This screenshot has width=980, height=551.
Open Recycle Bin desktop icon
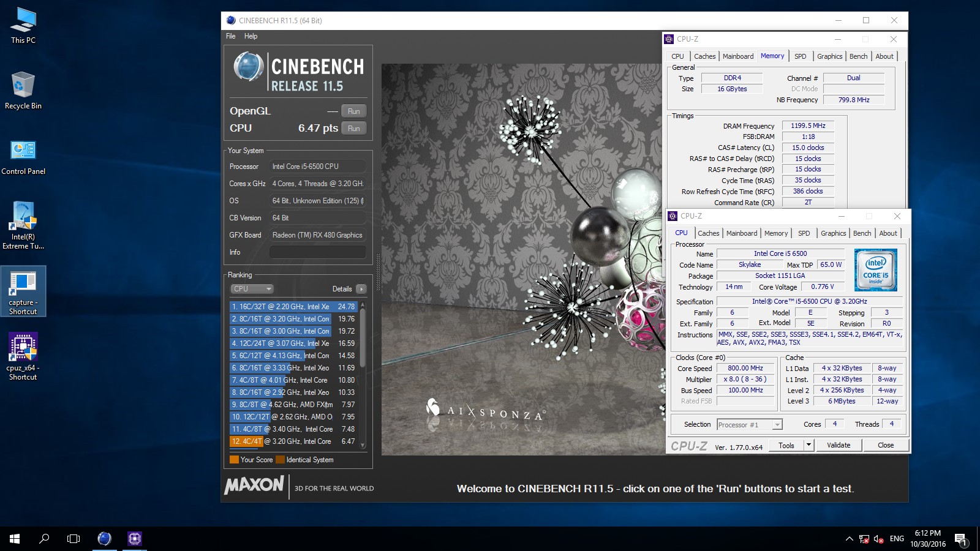pos(23,90)
